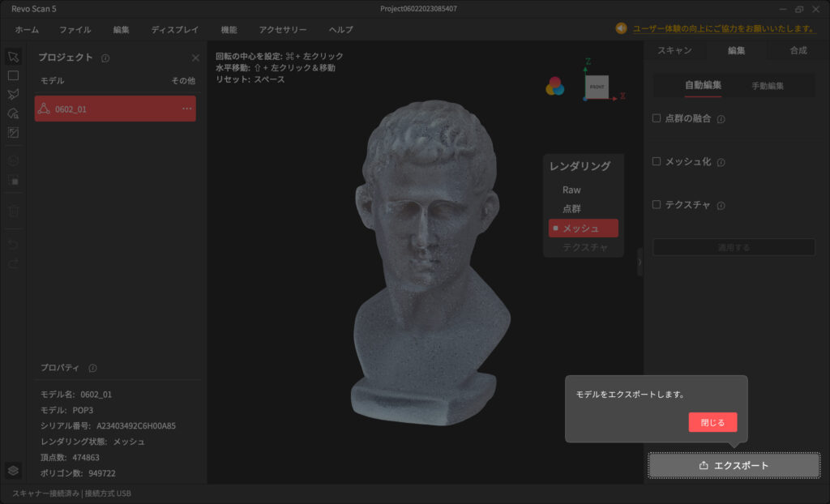The height and width of the screenshot is (504, 830).
Task: Click the info icon next to メッシュ化
Action: tap(721, 163)
